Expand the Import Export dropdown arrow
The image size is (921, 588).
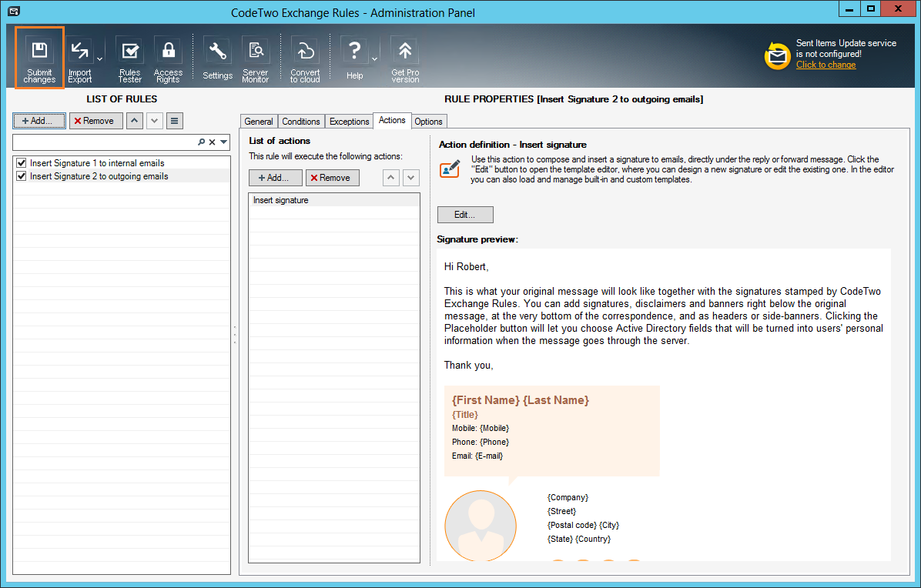[x=100, y=59]
